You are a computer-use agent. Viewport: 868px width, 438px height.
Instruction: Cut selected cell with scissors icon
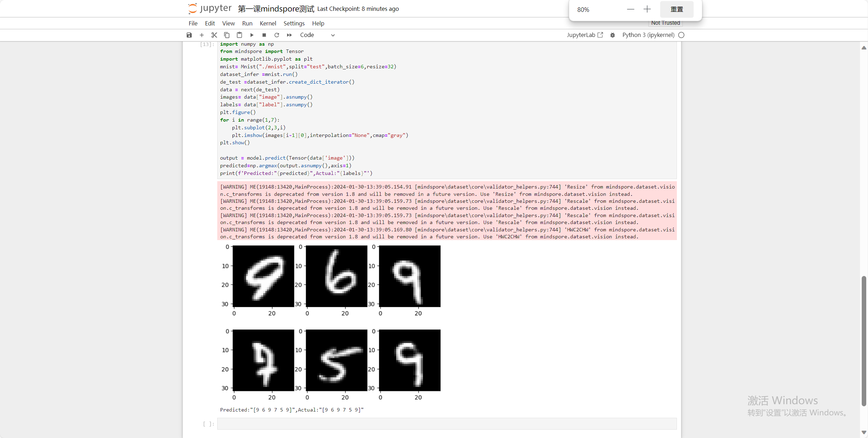pos(214,35)
